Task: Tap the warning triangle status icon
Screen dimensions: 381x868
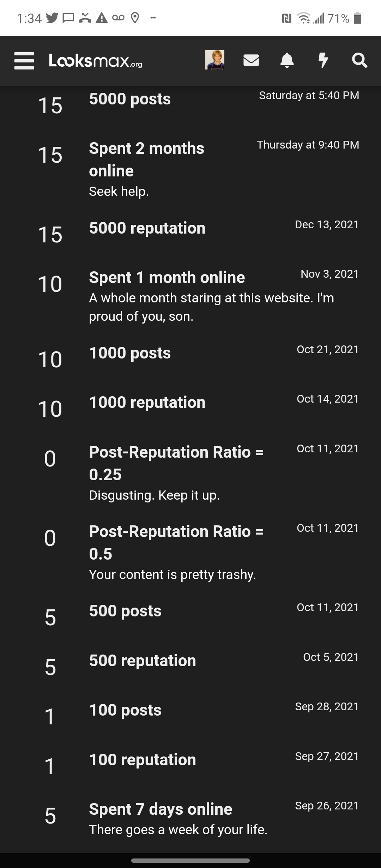Action: (x=102, y=18)
